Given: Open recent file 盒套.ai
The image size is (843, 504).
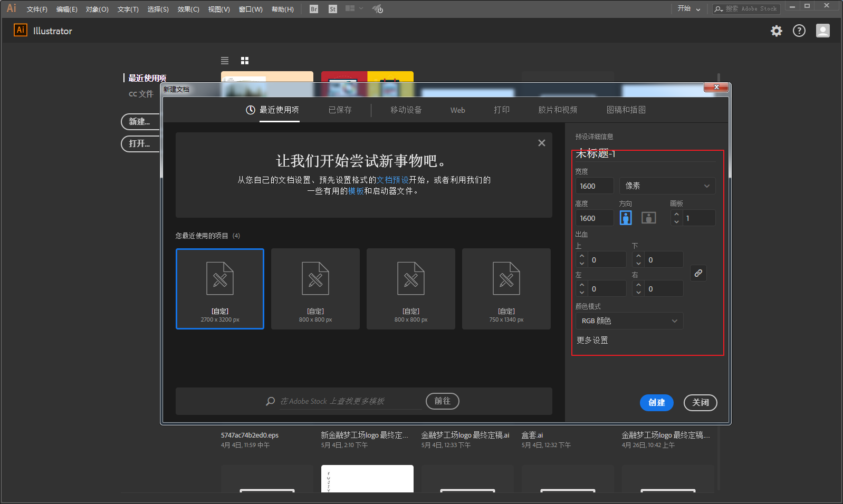Looking at the screenshot, I should (532, 435).
